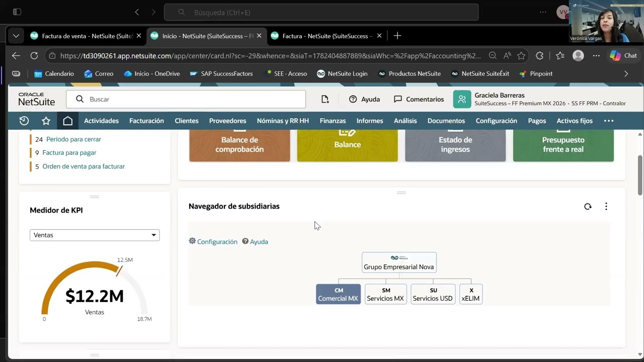Image resolution: width=644 pixels, height=362 pixels.
Task: Go to the NetSuite home icon
Action: point(68,121)
